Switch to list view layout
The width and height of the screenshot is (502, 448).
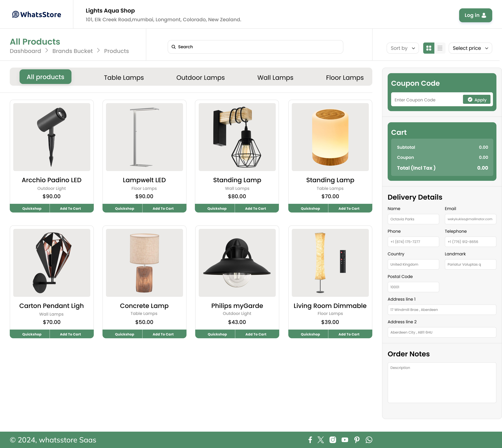(440, 48)
